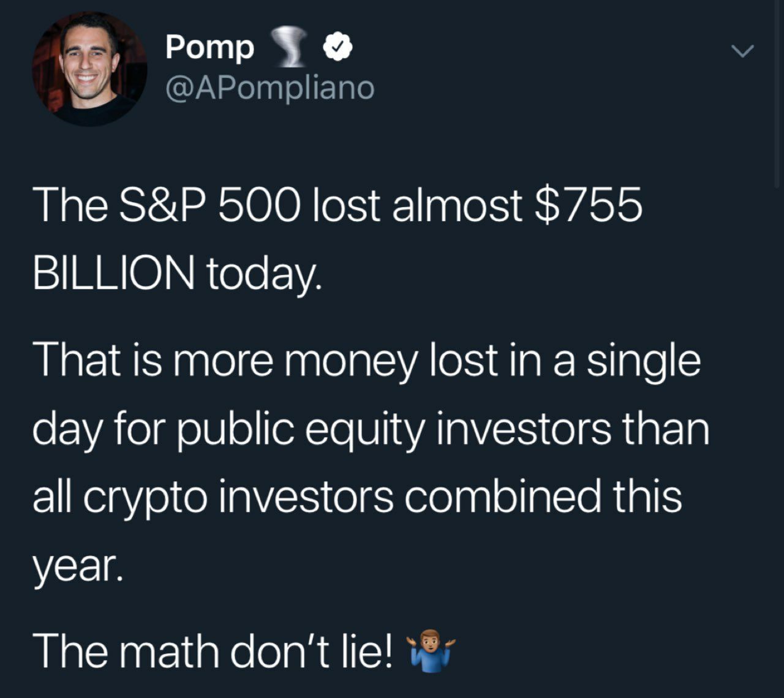784x698 pixels.
Task: Expand the tweet options chevron
Action: click(742, 51)
